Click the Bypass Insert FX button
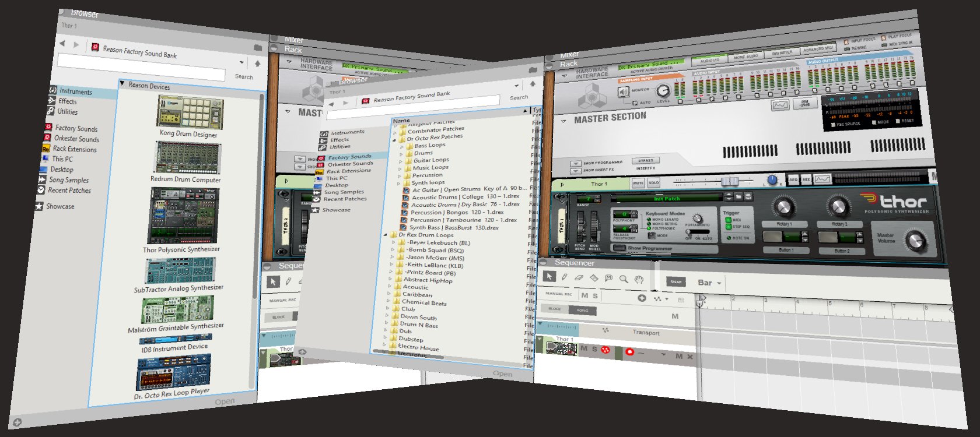The width and height of the screenshot is (980, 437). pyautogui.click(x=646, y=160)
